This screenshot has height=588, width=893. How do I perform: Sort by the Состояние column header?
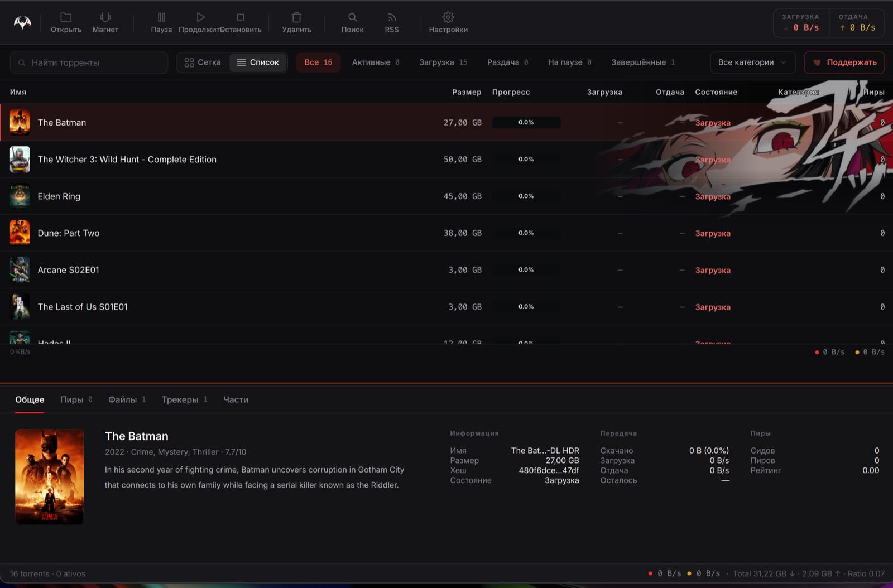716,92
